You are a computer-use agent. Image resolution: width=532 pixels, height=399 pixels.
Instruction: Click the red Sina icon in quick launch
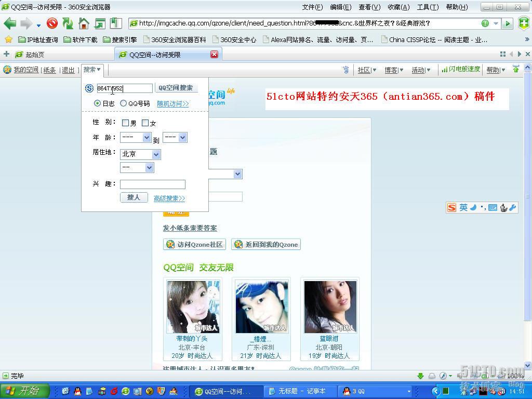click(114, 391)
